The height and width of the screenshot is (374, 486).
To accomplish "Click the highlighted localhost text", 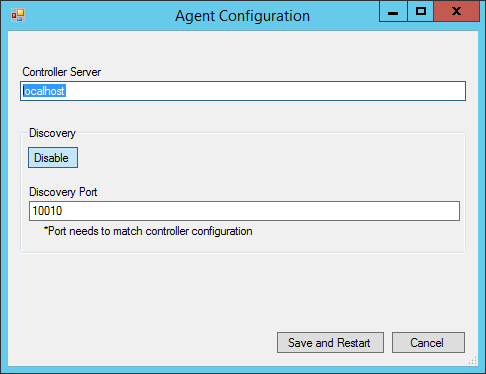I will 44,91.
